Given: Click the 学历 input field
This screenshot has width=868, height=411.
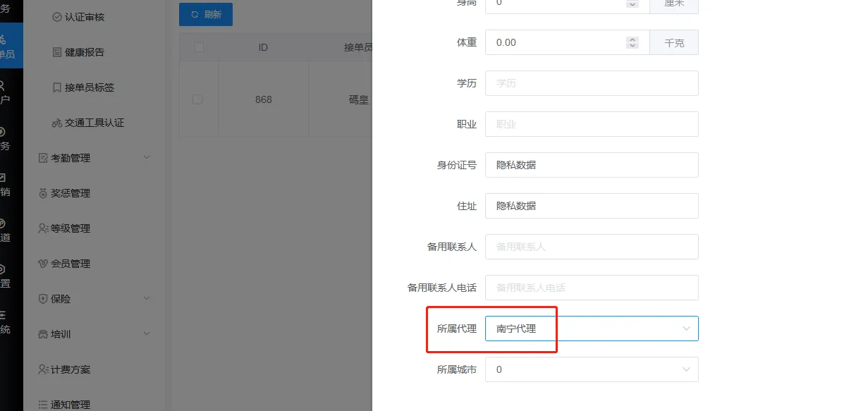Looking at the screenshot, I should click(591, 83).
